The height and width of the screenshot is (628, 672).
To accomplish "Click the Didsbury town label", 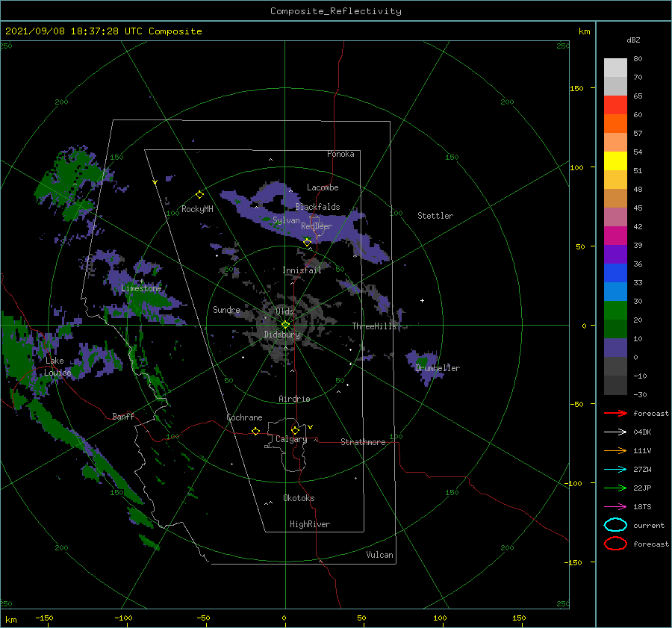I will 281,335.
